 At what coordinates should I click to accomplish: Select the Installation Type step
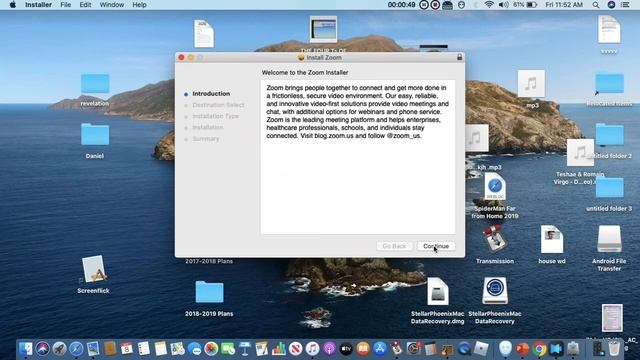[x=215, y=116]
